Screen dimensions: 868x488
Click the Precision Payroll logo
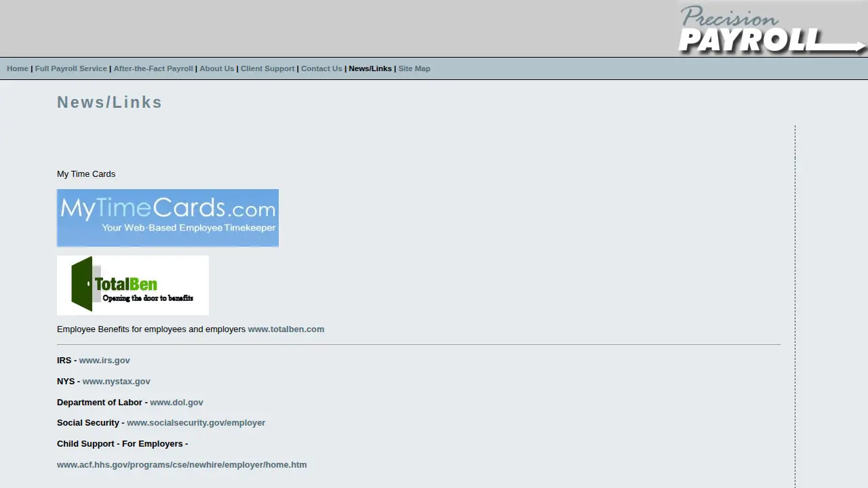[772, 28]
